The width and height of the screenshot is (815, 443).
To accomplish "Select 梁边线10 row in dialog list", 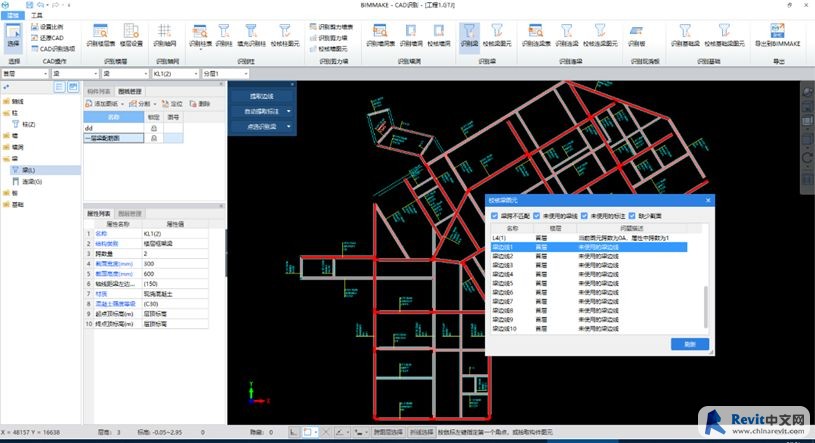I will [588, 329].
